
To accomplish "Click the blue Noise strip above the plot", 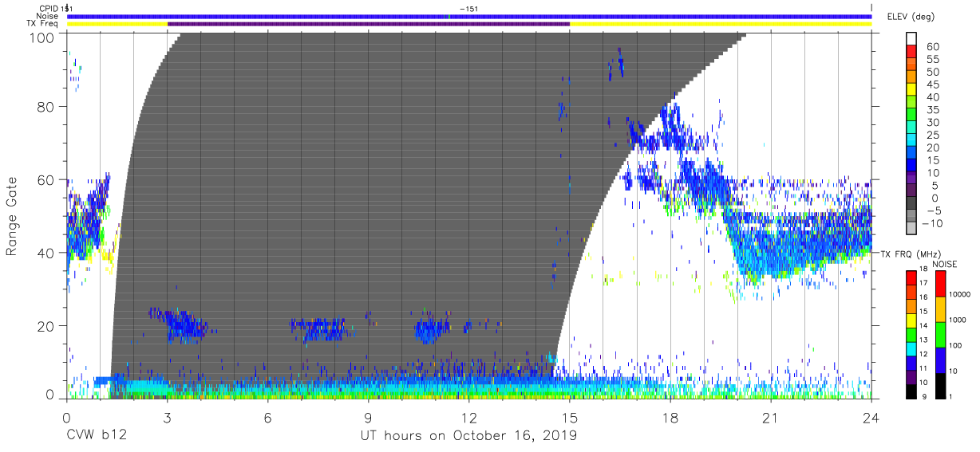I will 469,16.
